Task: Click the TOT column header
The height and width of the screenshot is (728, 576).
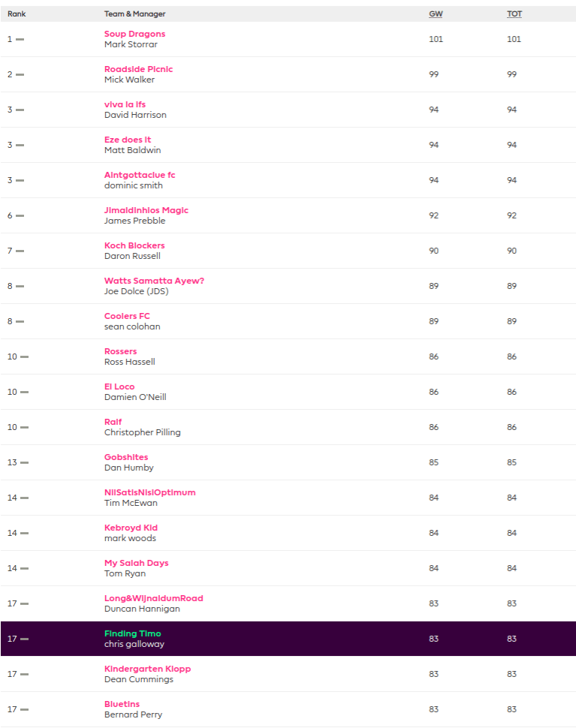Action: click(x=514, y=14)
